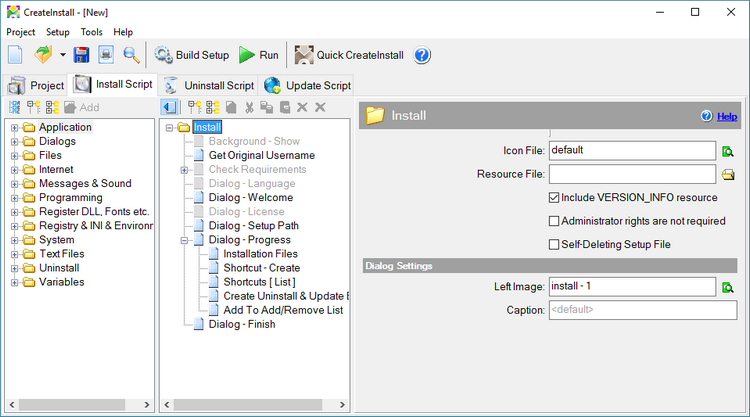Expand all nodes in the commands panel toolbar
The width and height of the screenshot is (750, 417).
[33, 107]
